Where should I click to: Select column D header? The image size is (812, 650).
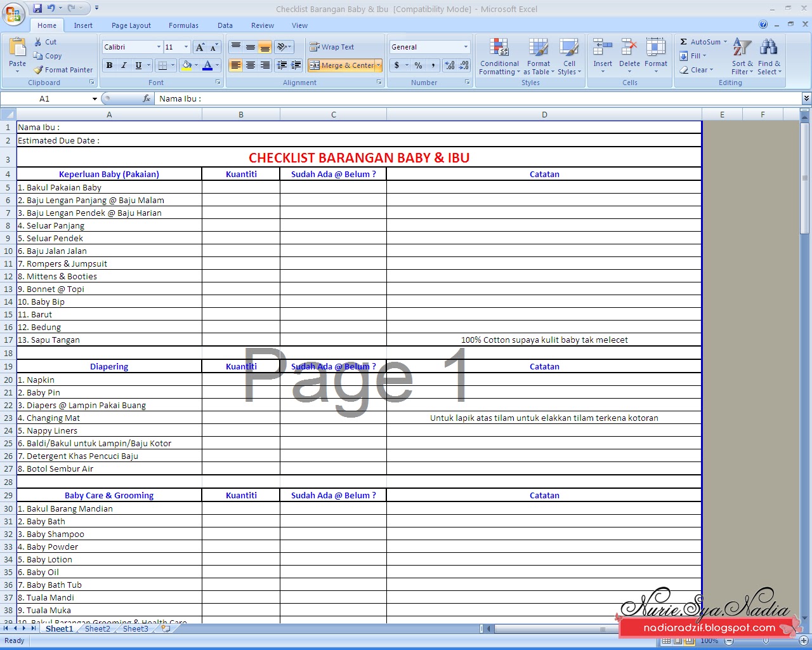[x=544, y=115]
